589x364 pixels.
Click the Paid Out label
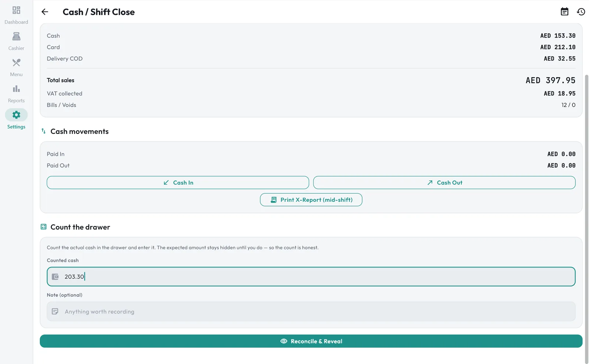coord(58,166)
